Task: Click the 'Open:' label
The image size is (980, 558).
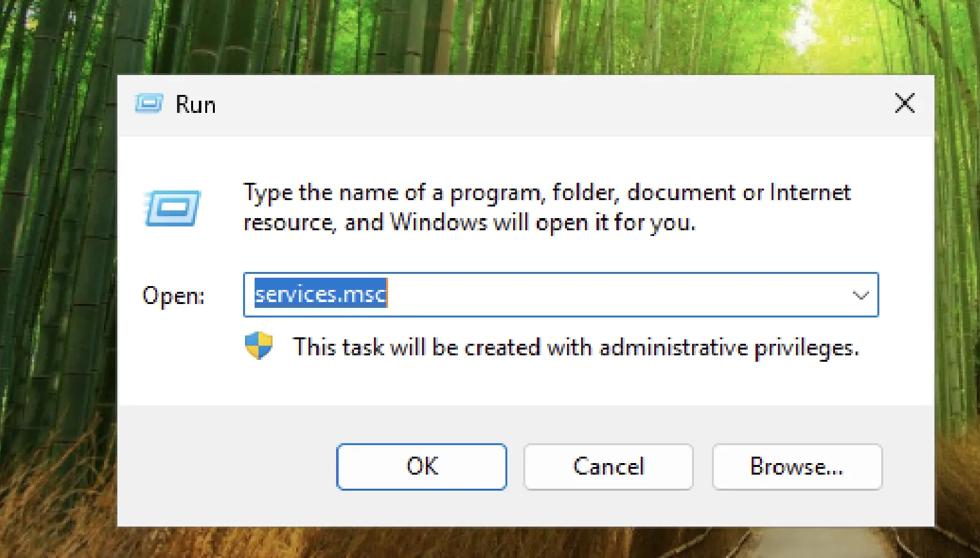Action: point(173,296)
